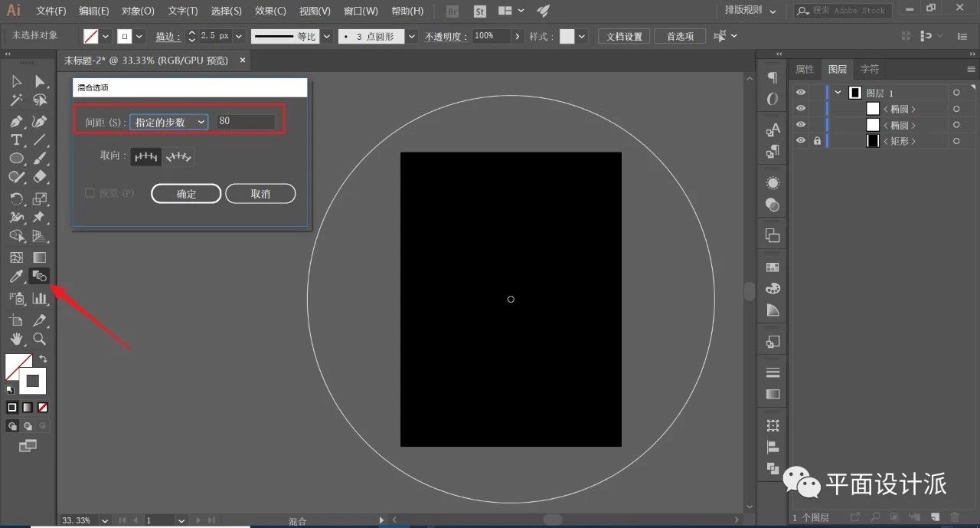
Task: Select the Eraser tool
Action: click(x=40, y=177)
